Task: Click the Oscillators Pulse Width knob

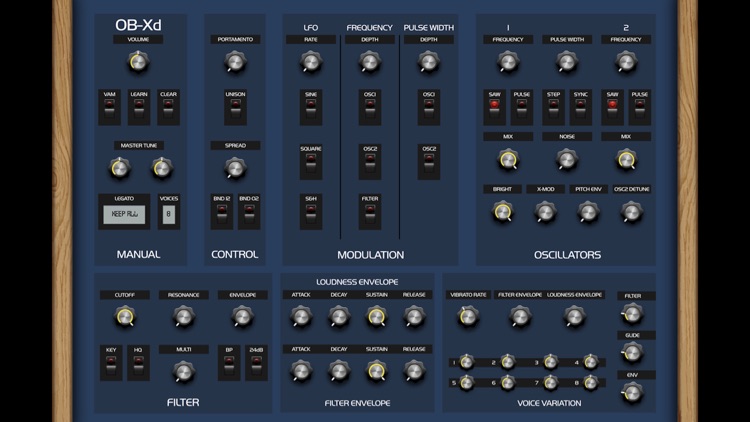Action: 567,62
